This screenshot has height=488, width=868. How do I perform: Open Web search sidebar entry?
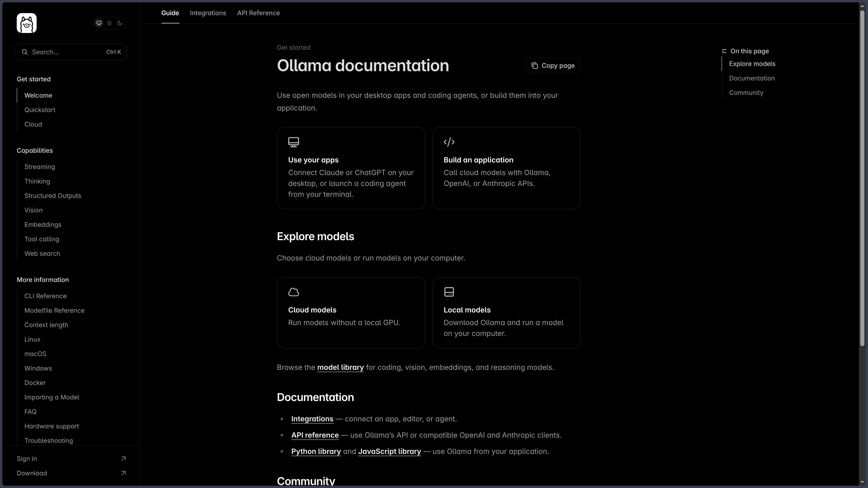(x=42, y=253)
